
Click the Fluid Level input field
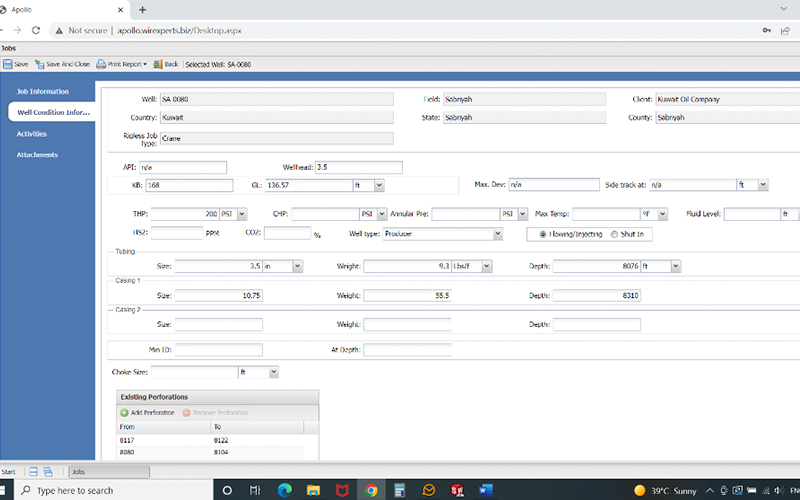[752, 214]
